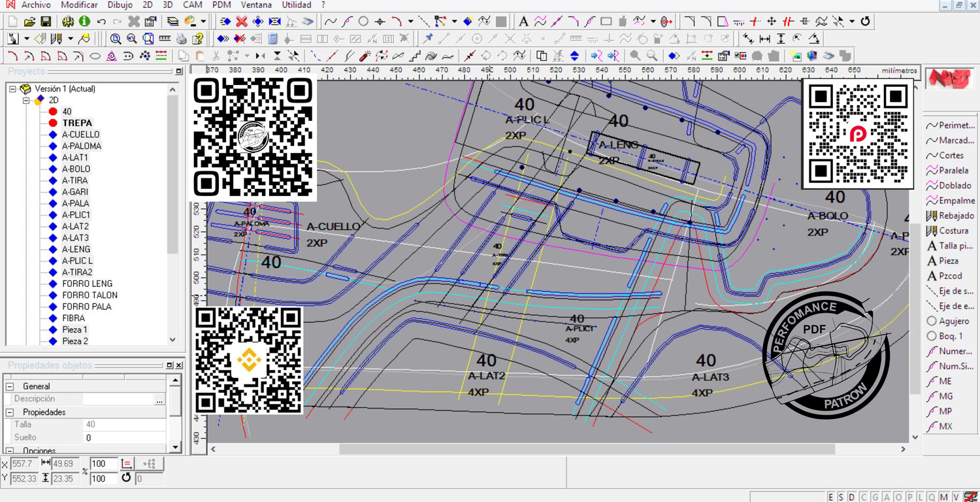Click the upper percent scale field
Viewport: 980px width, 502px height.
pos(103,463)
